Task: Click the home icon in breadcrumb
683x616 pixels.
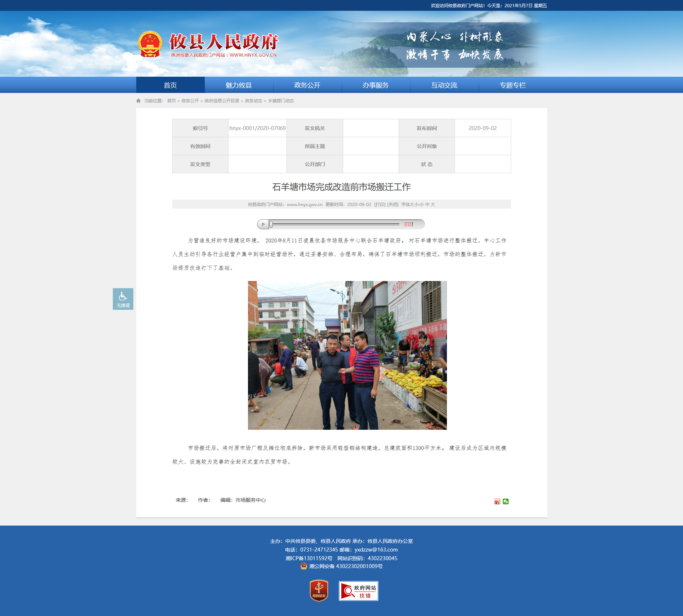Action: 138,101
